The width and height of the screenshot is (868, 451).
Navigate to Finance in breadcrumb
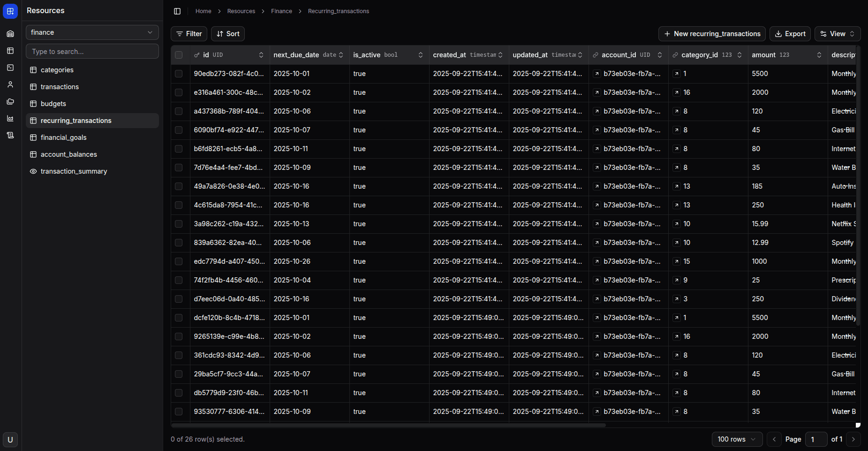coord(281,11)
